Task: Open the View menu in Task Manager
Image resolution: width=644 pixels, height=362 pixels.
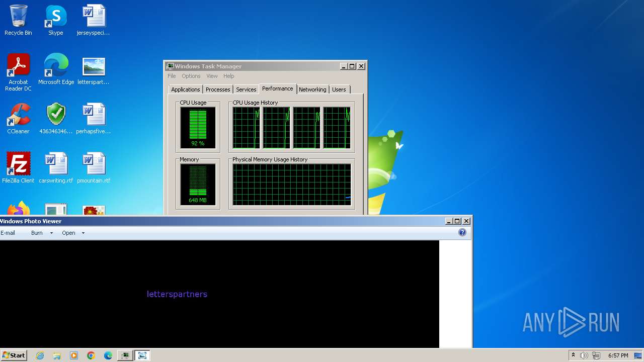Action: (212, 76)
